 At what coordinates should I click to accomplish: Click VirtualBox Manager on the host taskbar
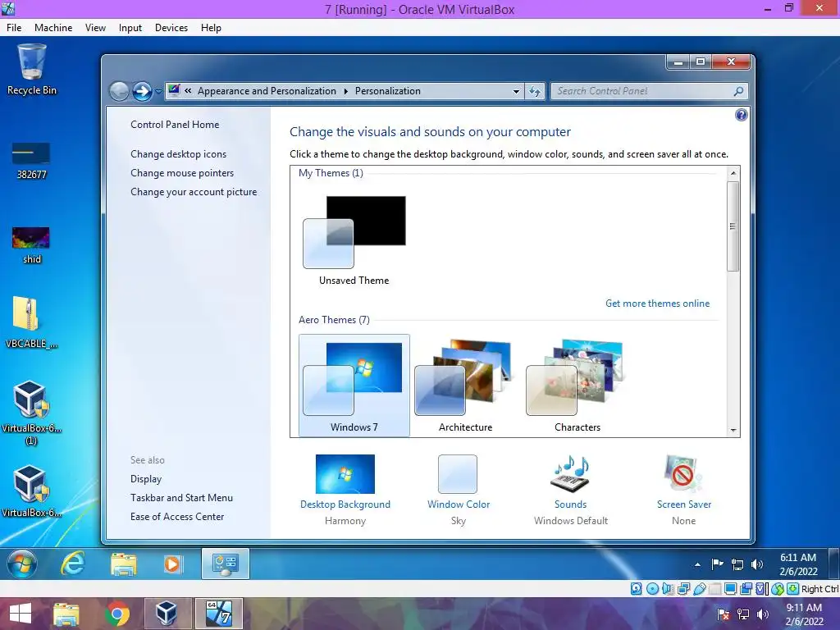click(167, 614)
